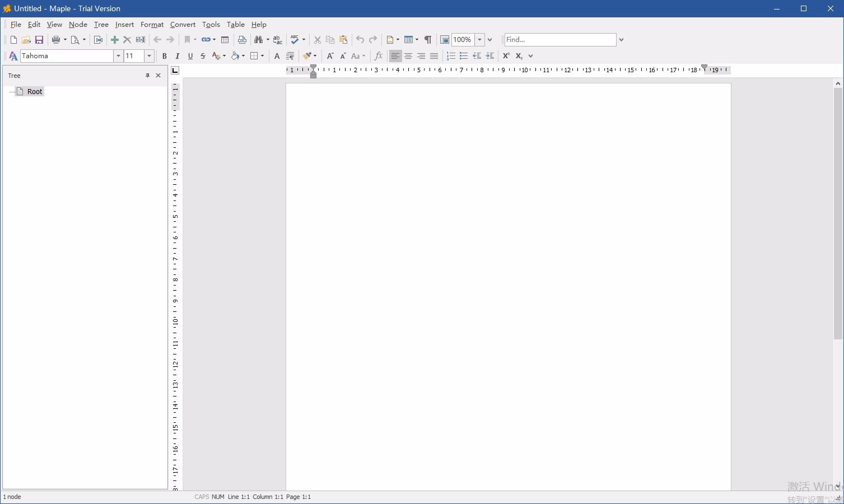Screen dimensions: 844x504
Task: Click the formula fx icon
Action: point(379,56)
